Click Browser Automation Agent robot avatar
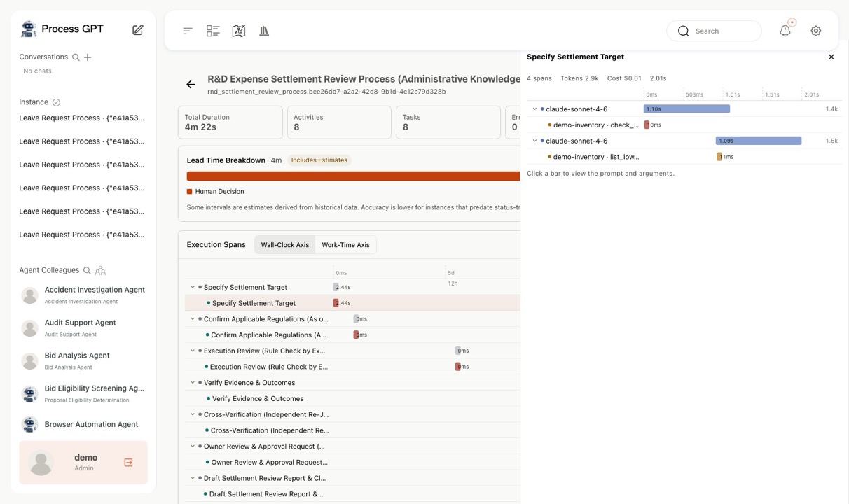This screenshot has width=849, height=504. click(x=29, y=424)
